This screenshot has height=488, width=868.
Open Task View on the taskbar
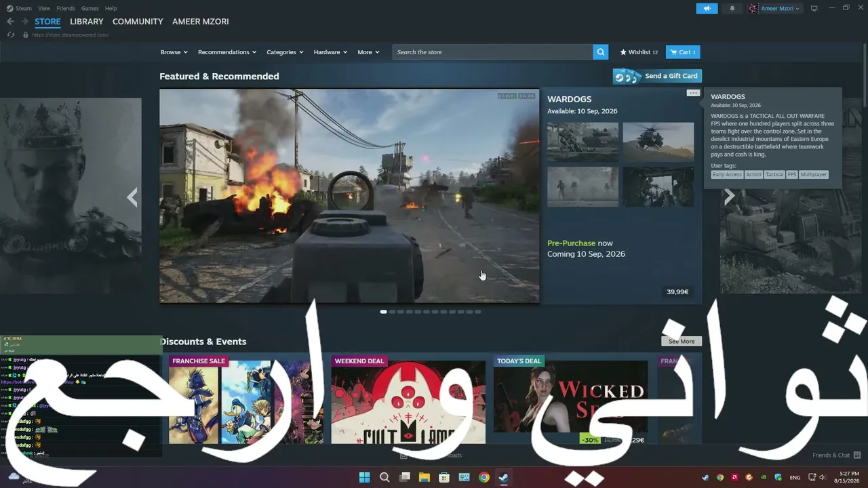[405, 477]
